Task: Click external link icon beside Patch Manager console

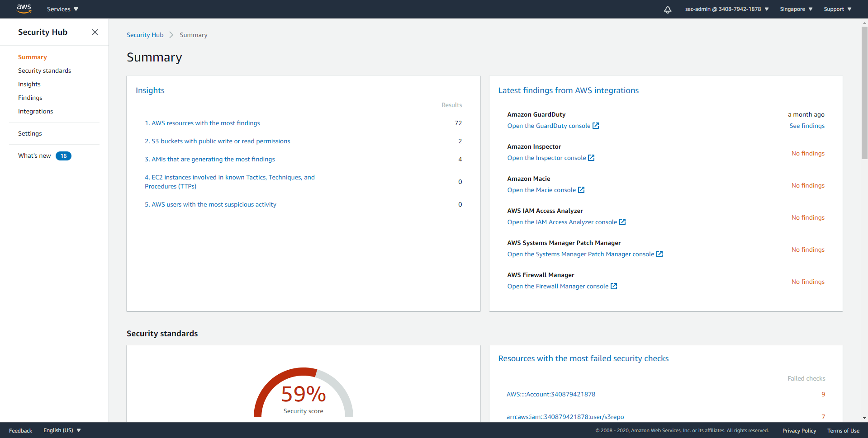Action: coord(659,254)
